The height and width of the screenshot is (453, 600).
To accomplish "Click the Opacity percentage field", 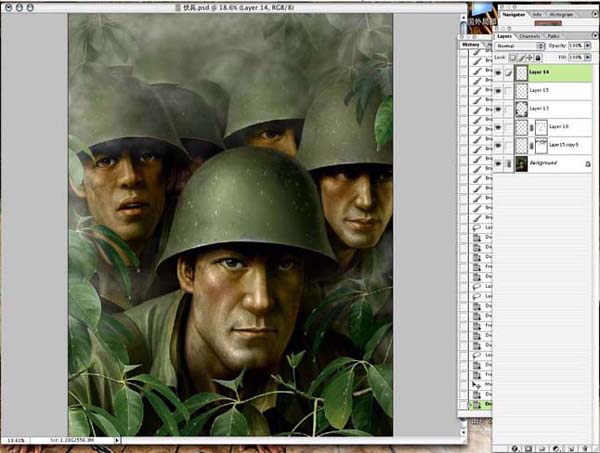I will (x=575, y=46).
